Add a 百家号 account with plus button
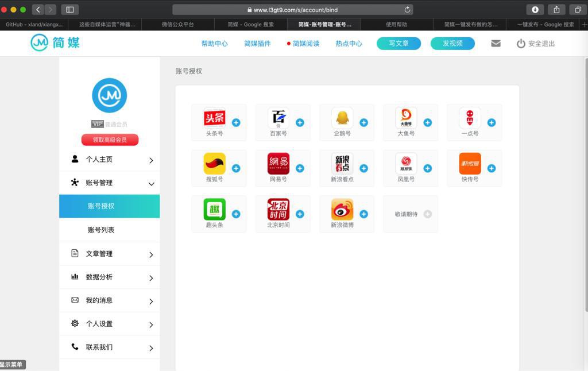 click(300, 123)
